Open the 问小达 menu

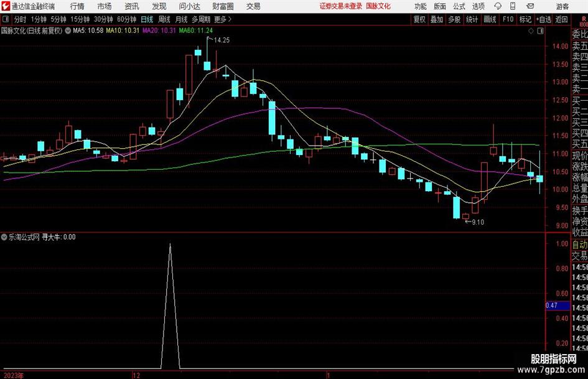[x=189, y=6]
